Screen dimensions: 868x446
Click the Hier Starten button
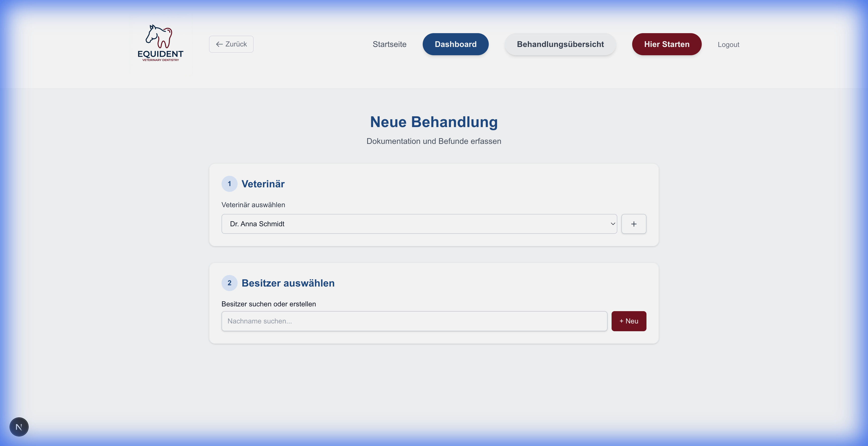tap(666, 44)
